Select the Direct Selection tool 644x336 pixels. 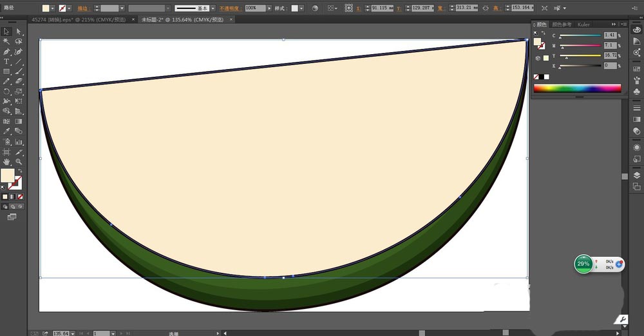(x=19, y=32)
